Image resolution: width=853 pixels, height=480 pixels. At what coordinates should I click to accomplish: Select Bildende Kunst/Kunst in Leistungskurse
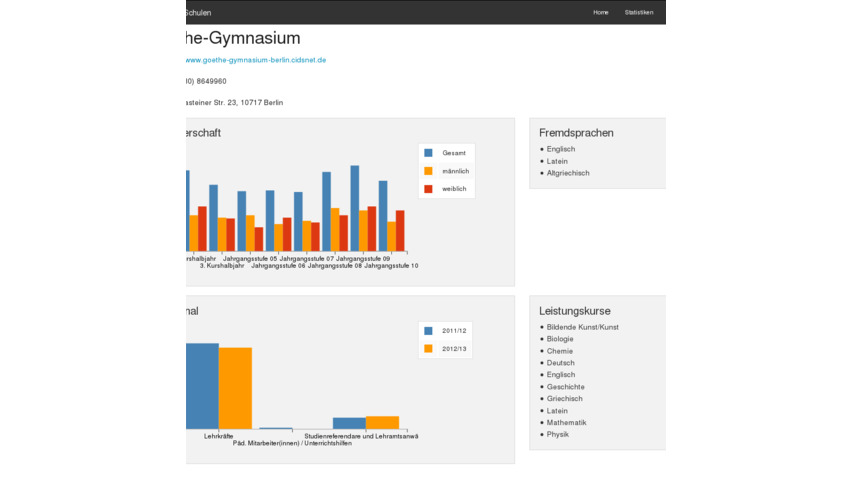582,327
